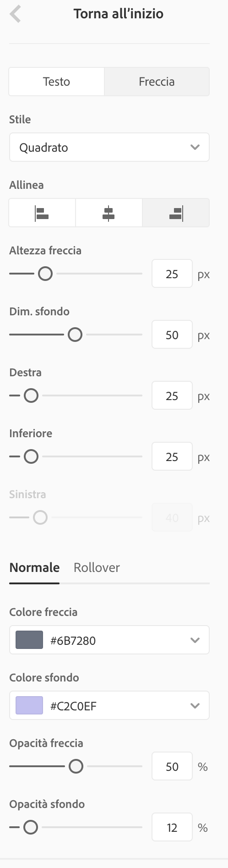The image size is (228, 868).
Task: Expand the Colore freccia dropdown arrow
Action: pyautogui.click(x=195, y=640)
